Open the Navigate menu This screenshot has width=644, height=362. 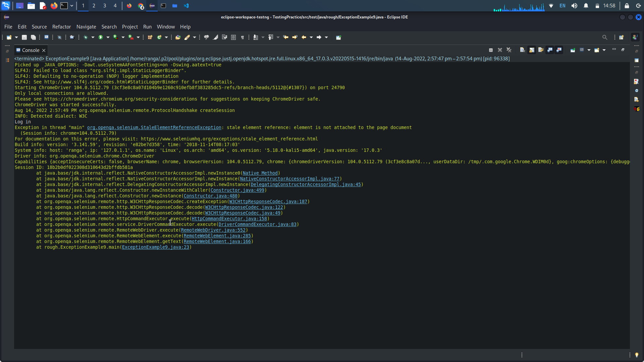(x=86, y=27)
